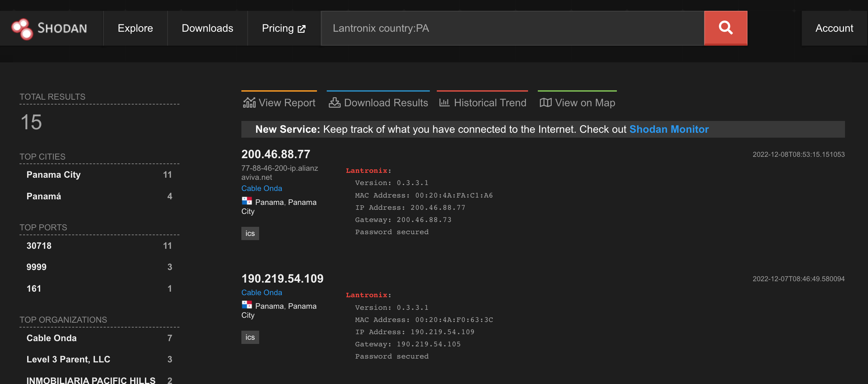
Task: Open the Downloads menu item
Action: point(207,28)
